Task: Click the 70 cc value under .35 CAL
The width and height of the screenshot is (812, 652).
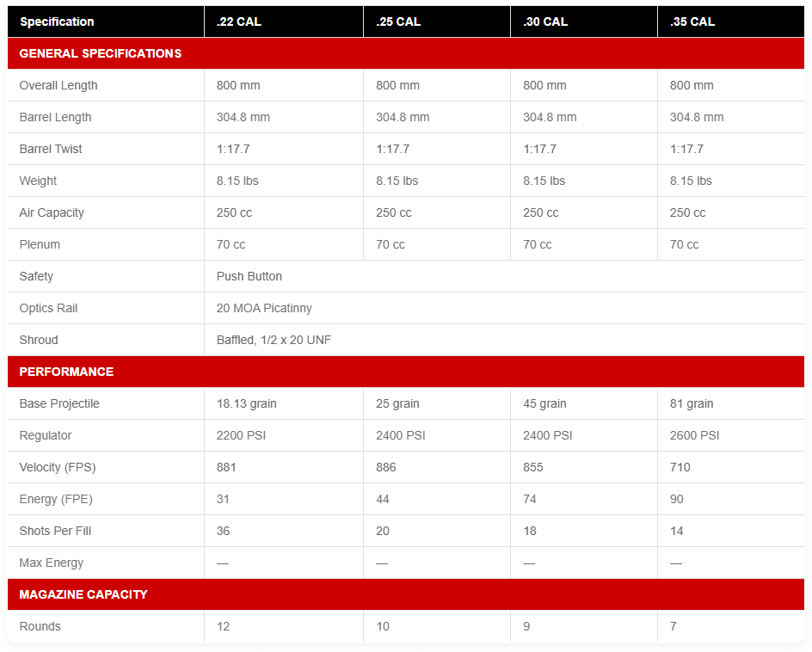Action: [684, 244]
